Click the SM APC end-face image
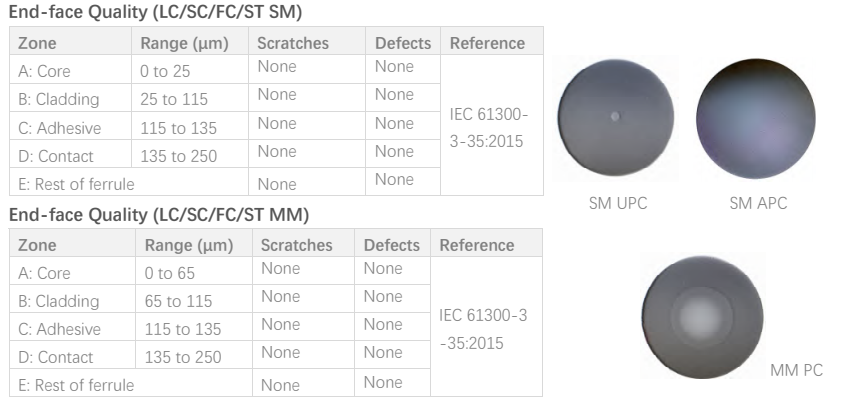Screen dimensions: 846x400 point(755,118)
